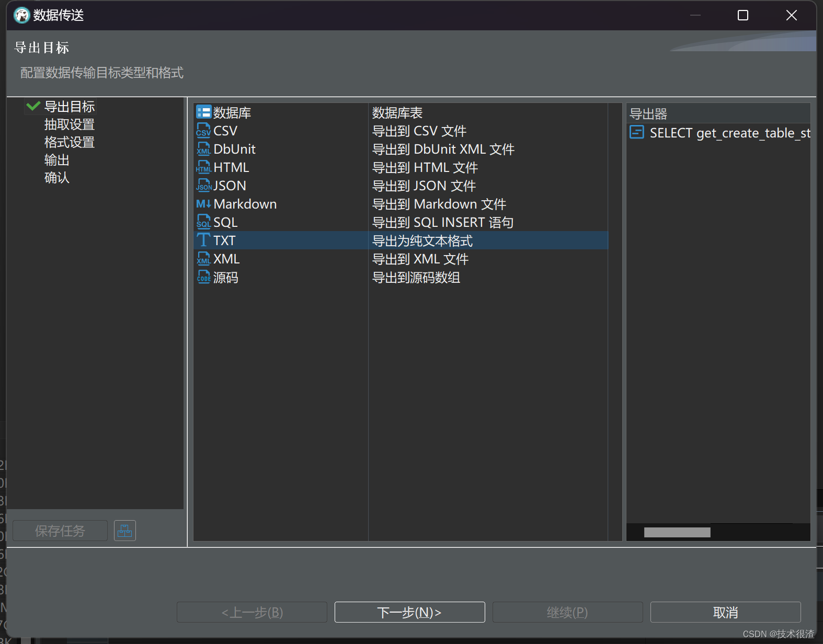Choose the DbUnit format label

(234, 149)
